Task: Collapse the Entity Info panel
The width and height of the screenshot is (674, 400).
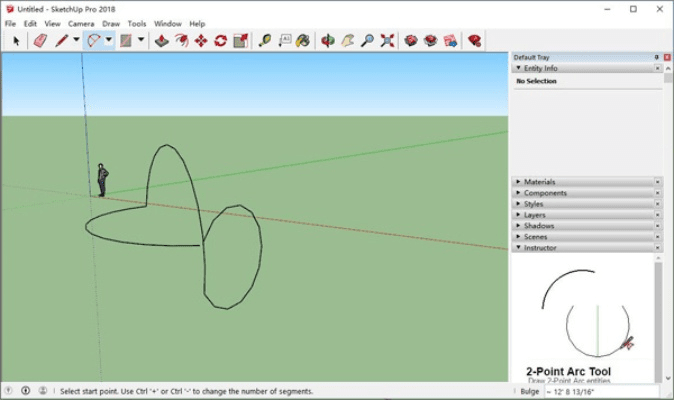Action: coord(518,68)
